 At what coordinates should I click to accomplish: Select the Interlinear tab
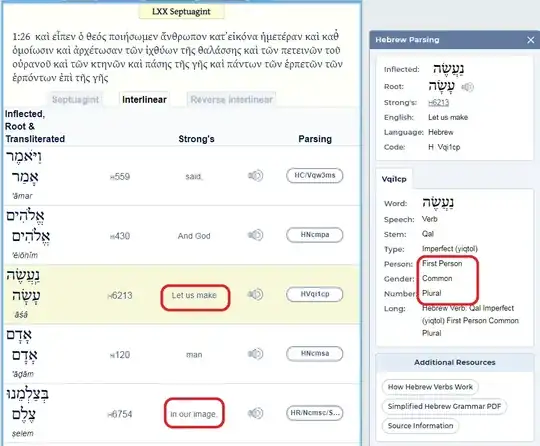(x=144, y=100)
